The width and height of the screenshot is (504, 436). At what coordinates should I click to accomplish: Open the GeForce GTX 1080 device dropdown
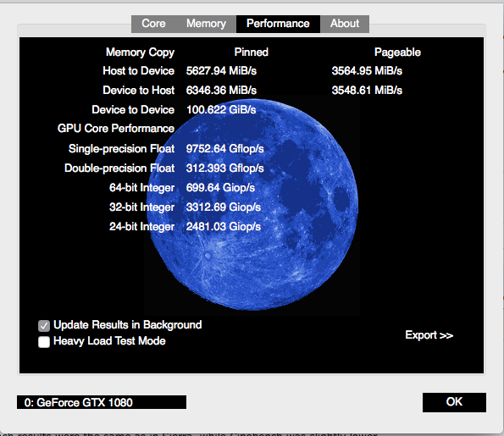[x=102, y=402]
